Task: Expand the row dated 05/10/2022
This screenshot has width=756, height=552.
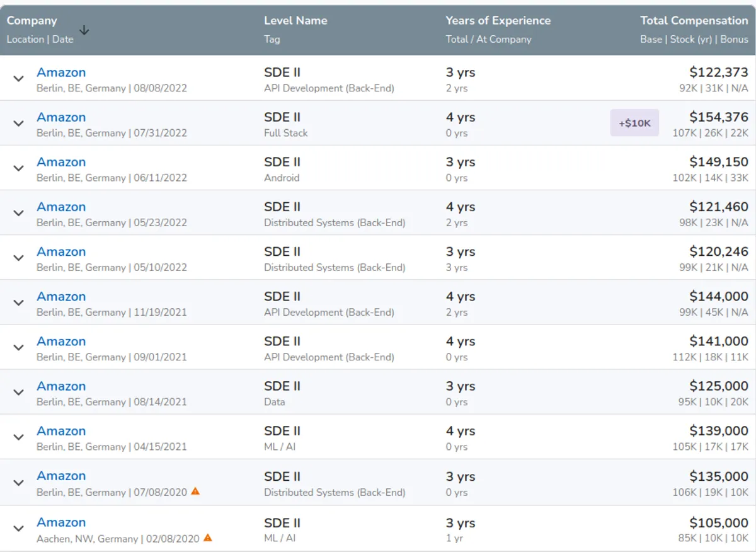Action: pos(19,258)
